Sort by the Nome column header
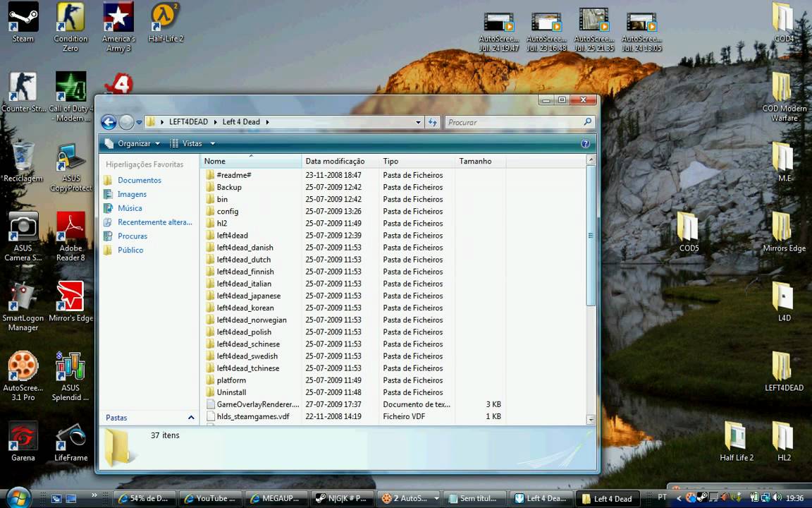This screenshot has width=812, height=508. 251,161
